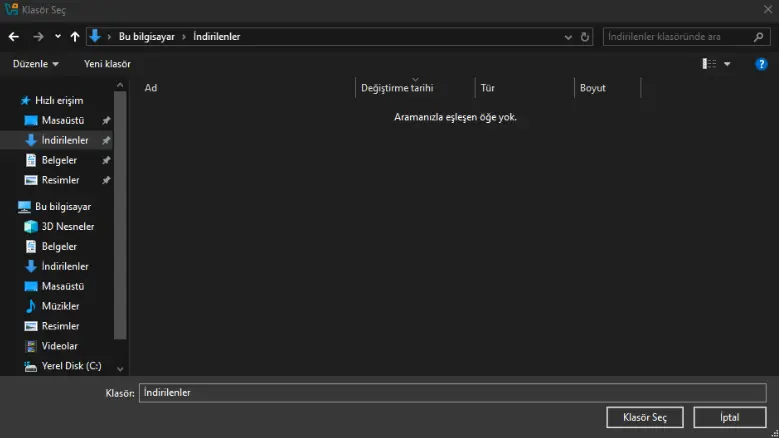Go forward with the right arrow

38,37
